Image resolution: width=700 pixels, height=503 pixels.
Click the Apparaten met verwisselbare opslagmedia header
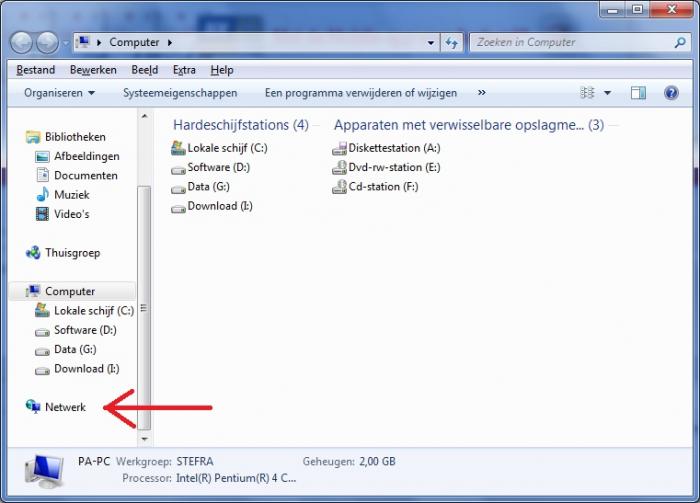(469, 125)
